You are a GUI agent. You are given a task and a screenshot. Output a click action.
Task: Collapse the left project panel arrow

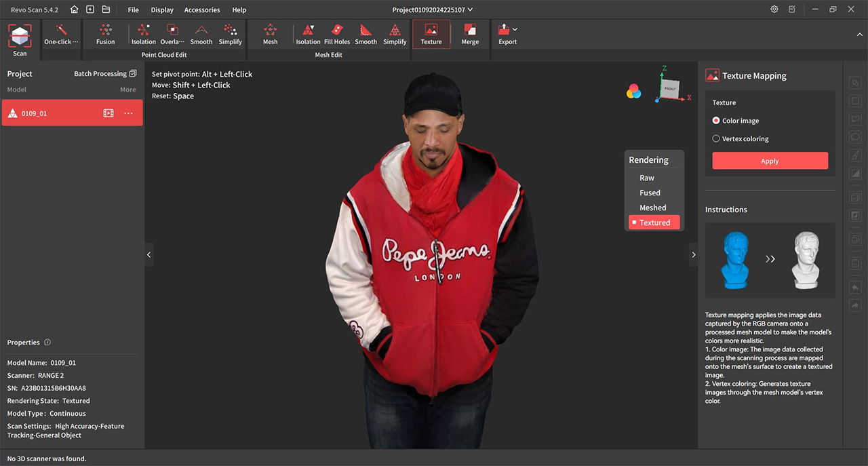[x=149, y=255]
